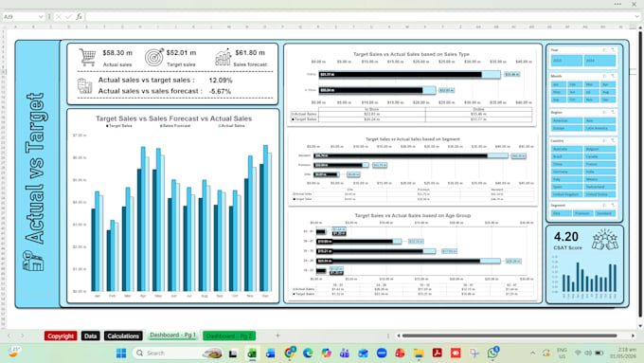Image resolution: width=644 pixels, height=363 pixels.
Task: Expand the Name Box dropdown arrow
Action: 41,17
